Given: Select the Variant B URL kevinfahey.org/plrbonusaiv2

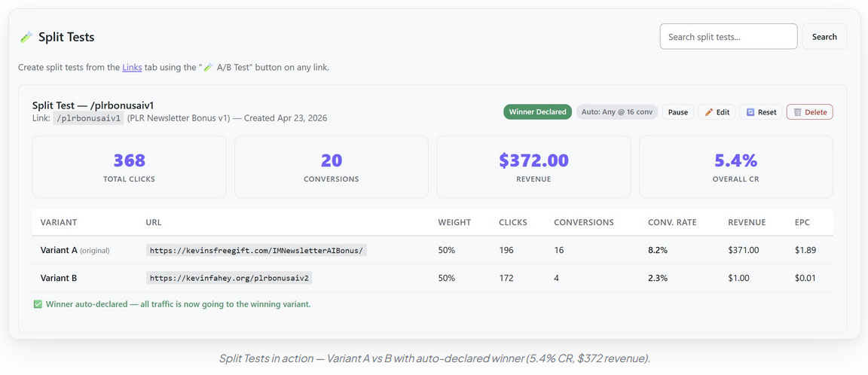Looking at the screenshot, I should (x=229, y=278).
